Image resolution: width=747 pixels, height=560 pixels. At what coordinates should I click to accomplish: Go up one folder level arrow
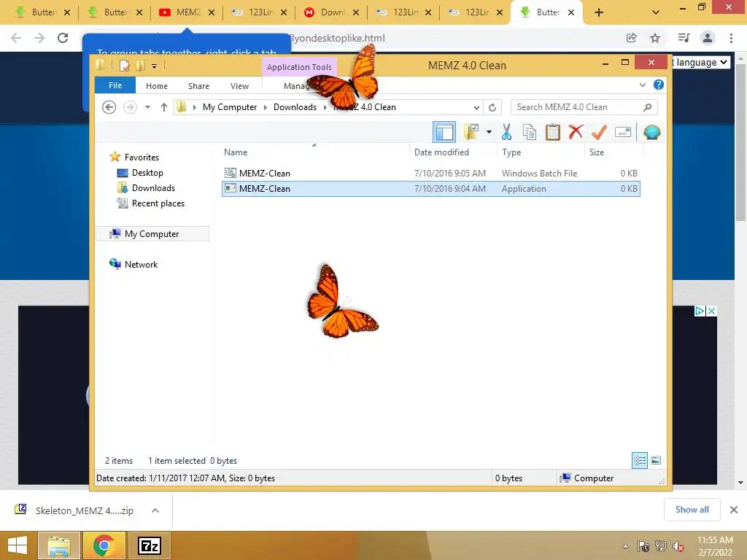point(164,107)
